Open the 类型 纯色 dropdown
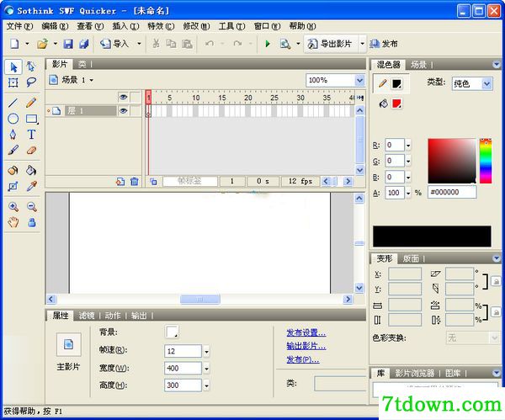This screenshot has width=505, height=420. click(x=487, y=83)
